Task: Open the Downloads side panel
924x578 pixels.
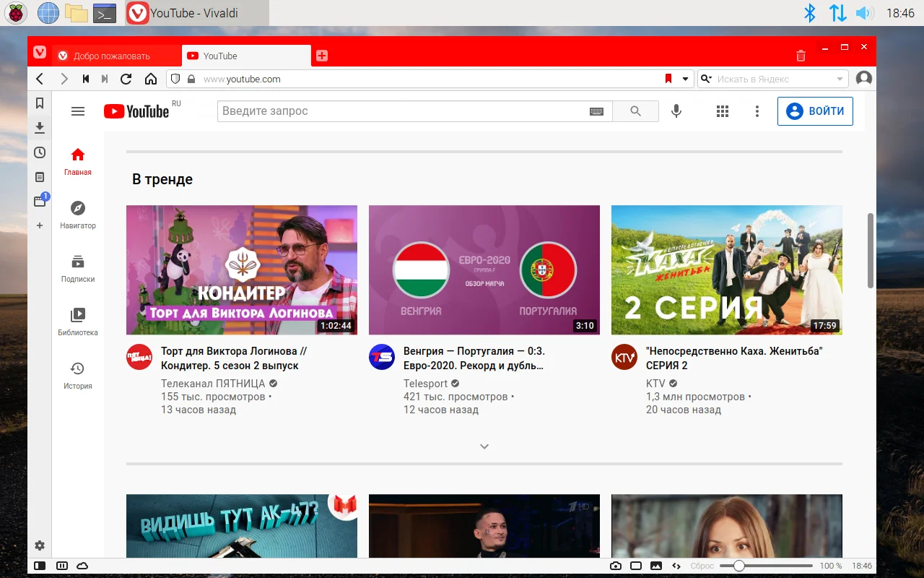Action: pos(40,128)
